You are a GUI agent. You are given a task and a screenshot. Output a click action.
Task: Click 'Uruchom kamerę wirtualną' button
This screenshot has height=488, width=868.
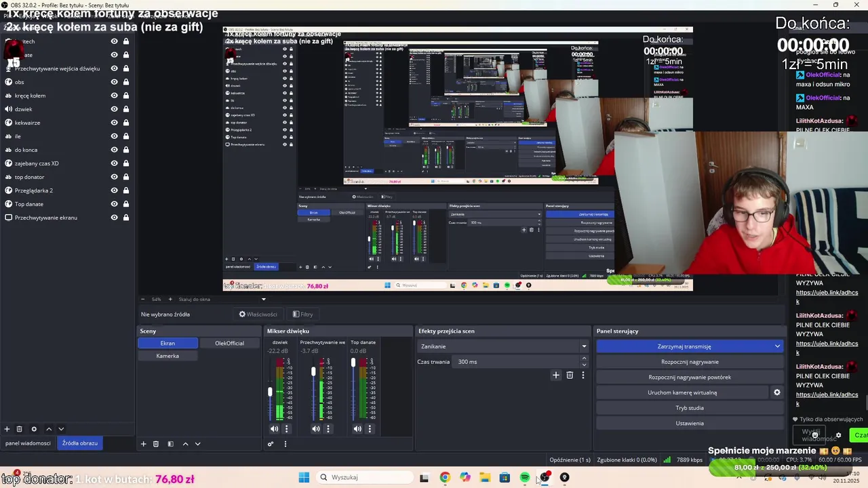tap(682, 392)
